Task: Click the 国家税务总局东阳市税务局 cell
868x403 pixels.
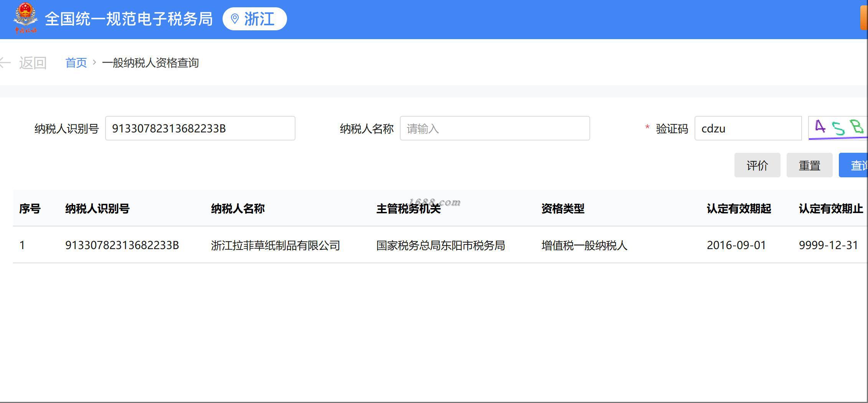Action: coord(441,245)
